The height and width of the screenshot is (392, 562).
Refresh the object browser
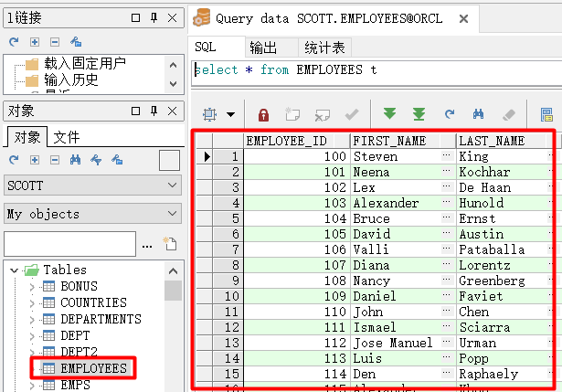pyautogui.click(x=14, y=160)
